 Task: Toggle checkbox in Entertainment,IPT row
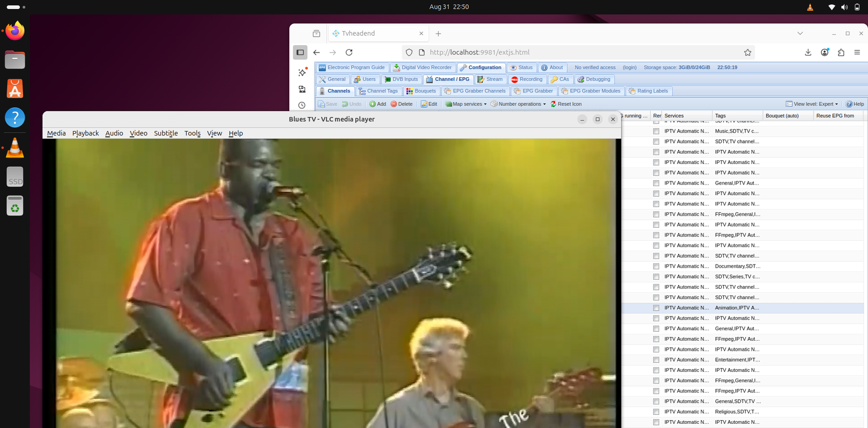point(656,360)
